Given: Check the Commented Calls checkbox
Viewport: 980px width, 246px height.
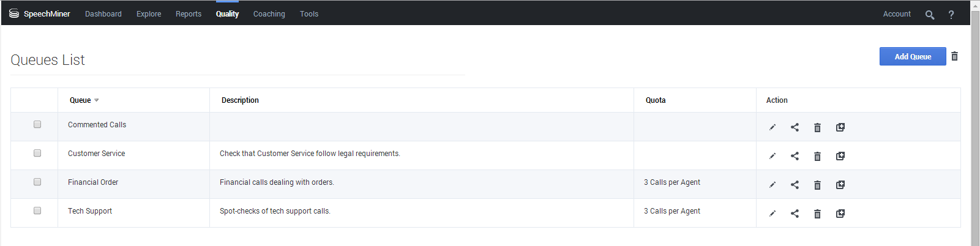Looking at the screenshot, I should pos(37,124).
